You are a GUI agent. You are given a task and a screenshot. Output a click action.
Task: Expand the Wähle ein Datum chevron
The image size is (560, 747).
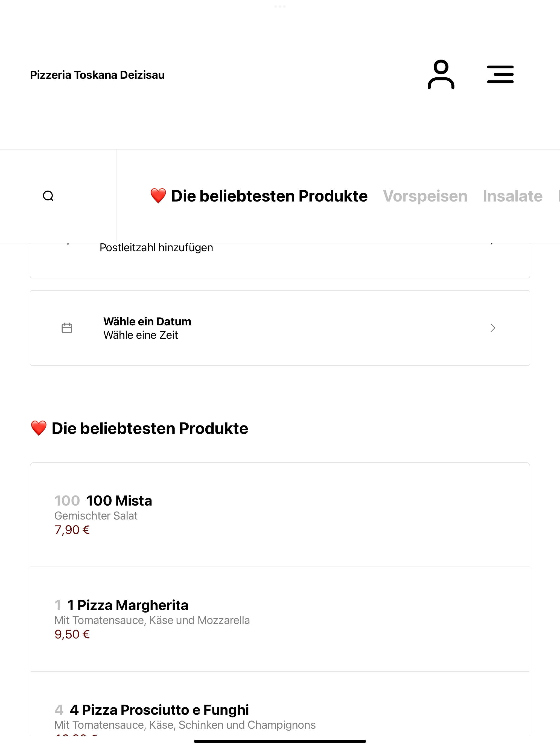click(x=493, y=328)
